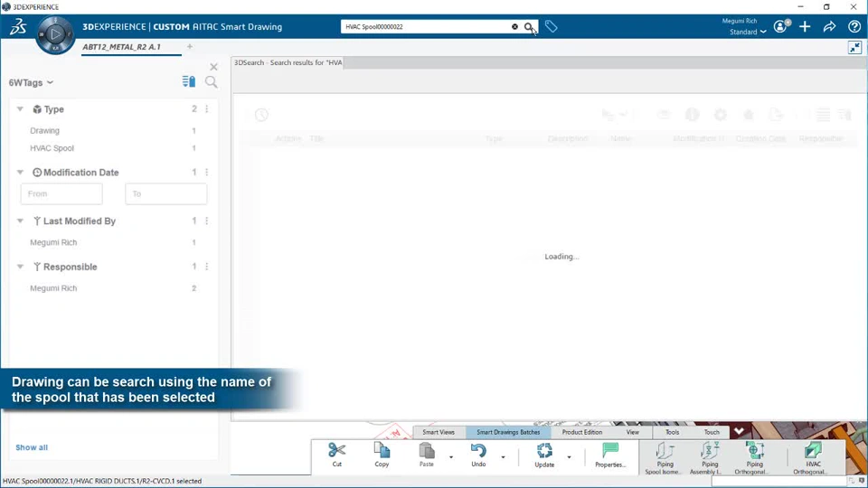Open the Properties tool
Viewport: 868px width, 488px height.
(x=610, y=455)
